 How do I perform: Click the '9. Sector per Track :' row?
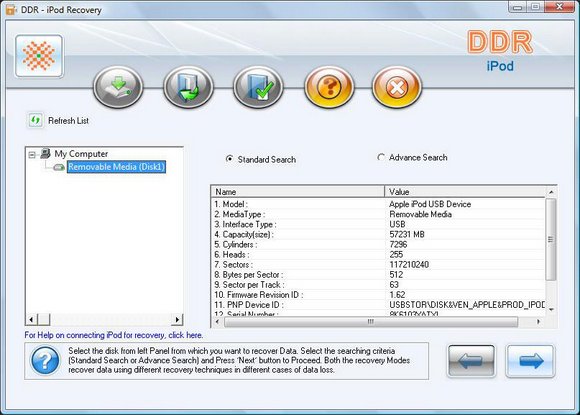[x=249, y=285]
